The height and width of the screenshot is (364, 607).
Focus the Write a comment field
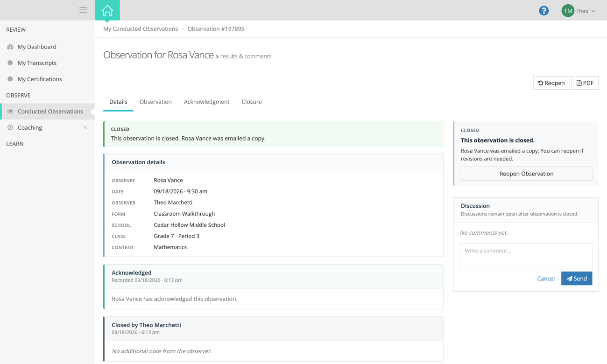526,256
